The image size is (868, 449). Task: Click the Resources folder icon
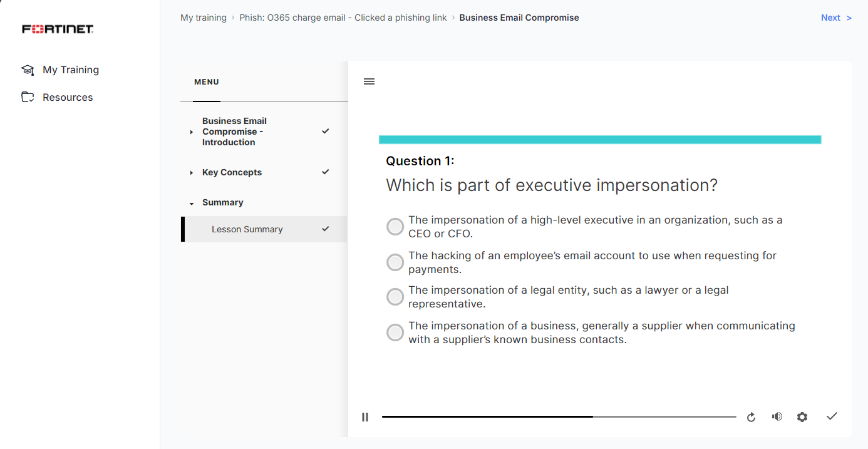tap(28, 97)
